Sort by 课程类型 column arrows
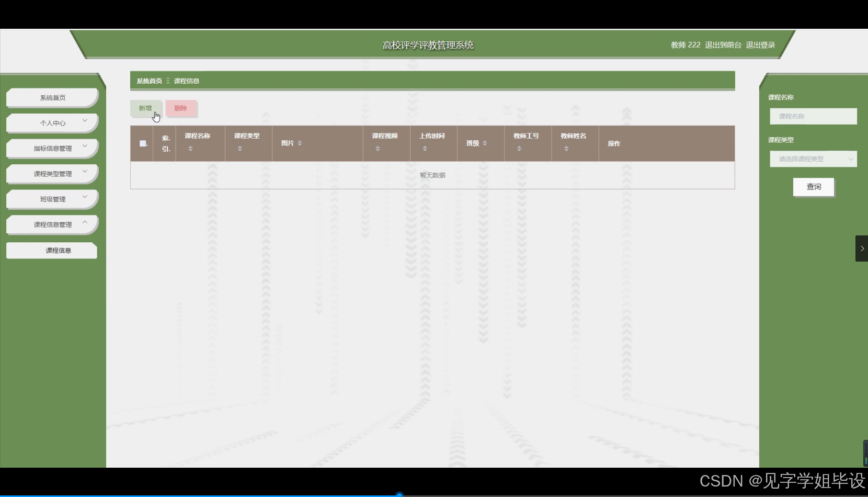This screenshot has width=868, height=497. pyautogui.click(x=240, y=149)
